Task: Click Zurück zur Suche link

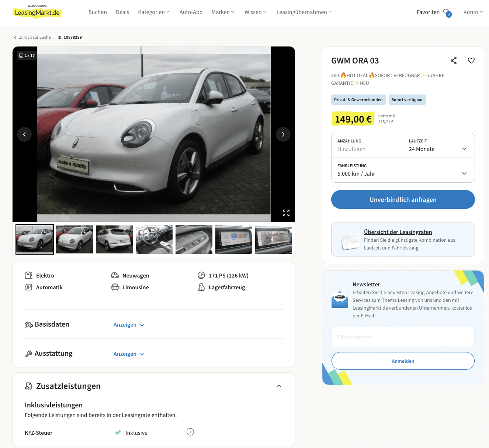Action: pos(32,37)
